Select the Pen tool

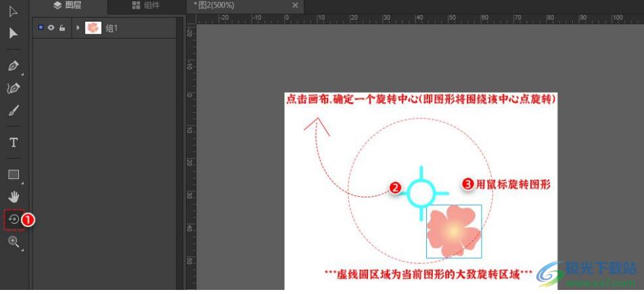click(14, 66)
